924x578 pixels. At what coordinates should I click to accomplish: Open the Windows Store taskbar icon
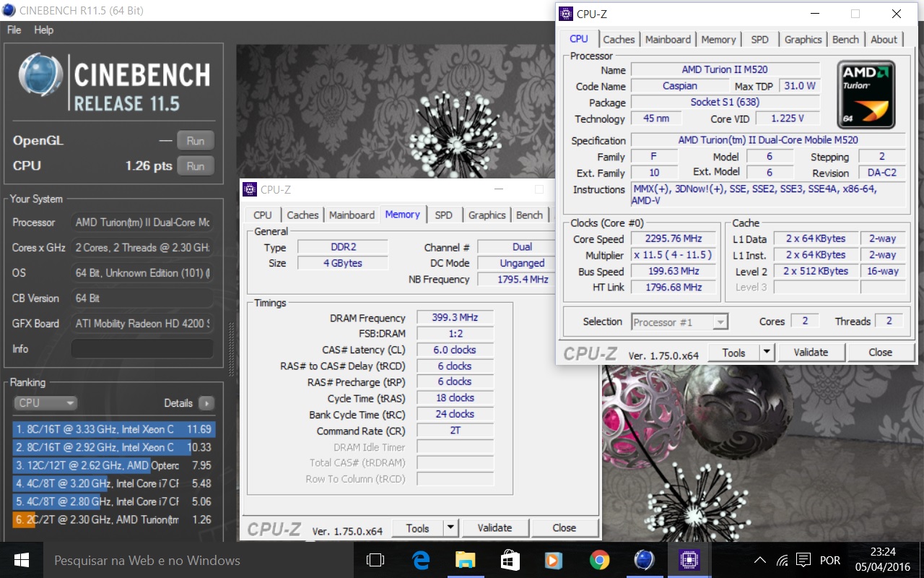click(510, 560)
